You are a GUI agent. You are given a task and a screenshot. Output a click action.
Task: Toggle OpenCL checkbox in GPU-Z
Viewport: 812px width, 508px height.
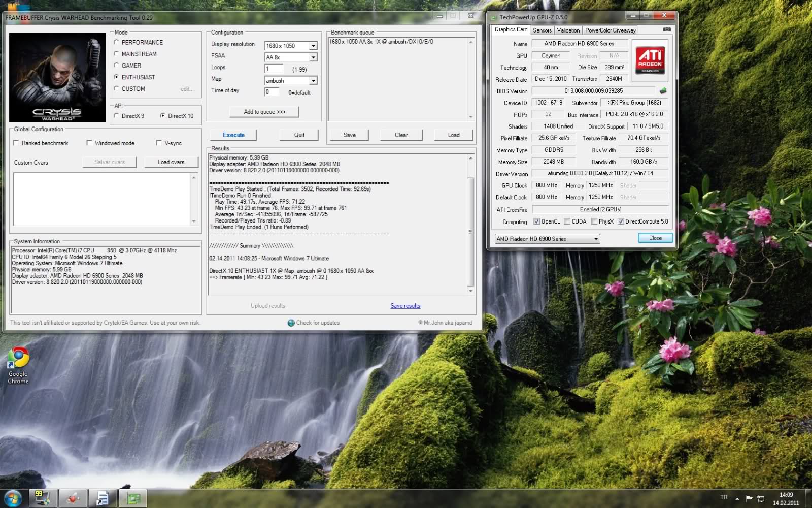[x=536, y=221]
